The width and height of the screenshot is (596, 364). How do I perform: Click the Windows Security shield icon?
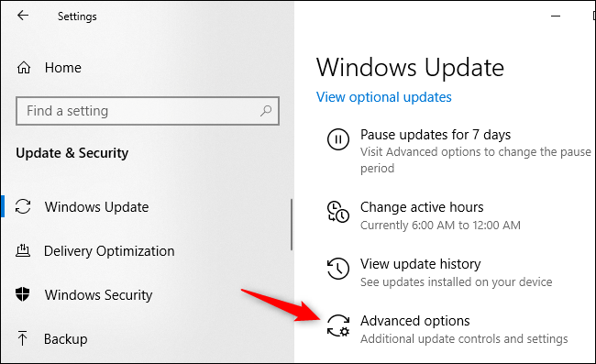(22, 294)
